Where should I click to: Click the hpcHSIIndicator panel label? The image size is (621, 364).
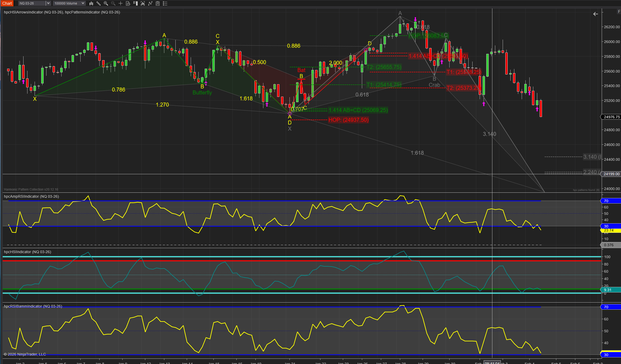pos(27,252)
